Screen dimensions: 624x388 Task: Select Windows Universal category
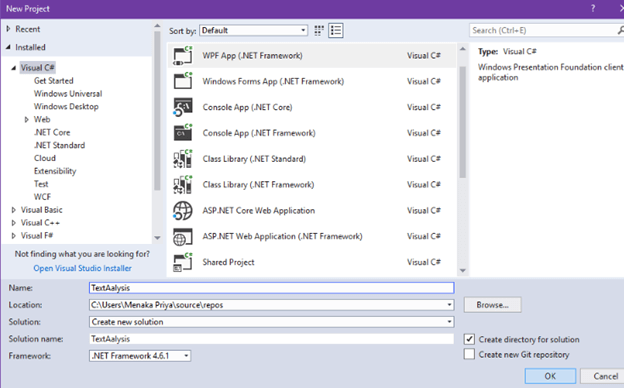tap(68, 94)
